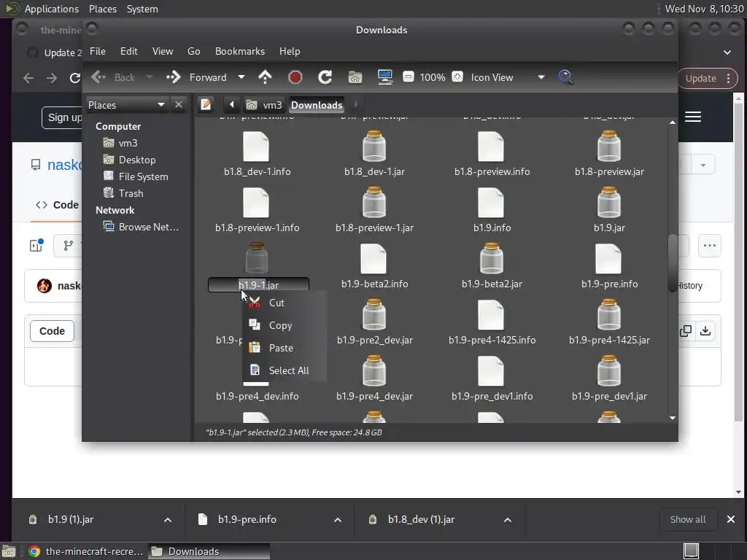Select the b1.9-pre2_dev.jar file icon

pos(374,315)
